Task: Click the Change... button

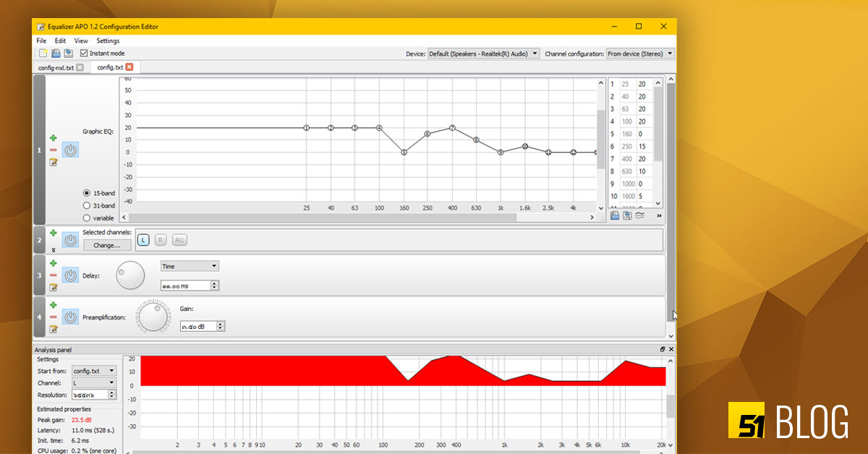Action: coord(107,245)
